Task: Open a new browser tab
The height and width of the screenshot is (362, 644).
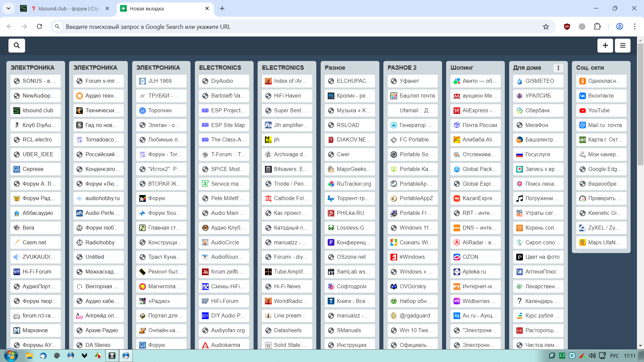Action: (222, 9)
